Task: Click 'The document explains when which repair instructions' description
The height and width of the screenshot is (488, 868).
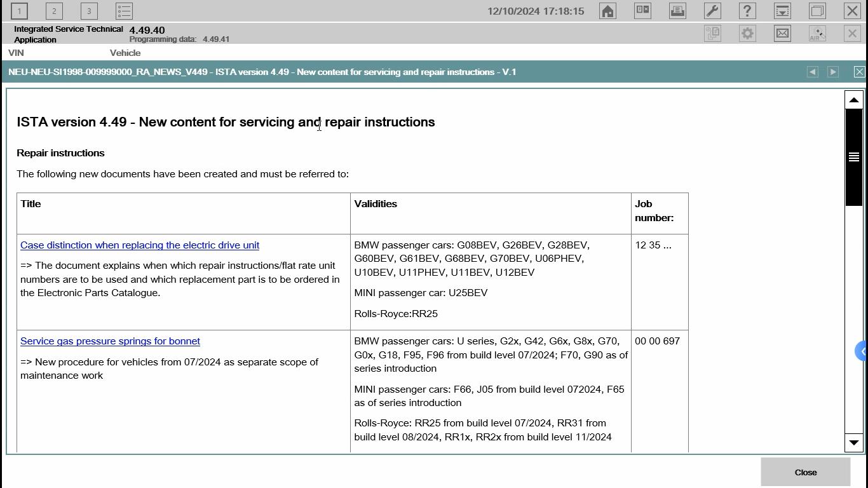Action: (x=180, y=279)
